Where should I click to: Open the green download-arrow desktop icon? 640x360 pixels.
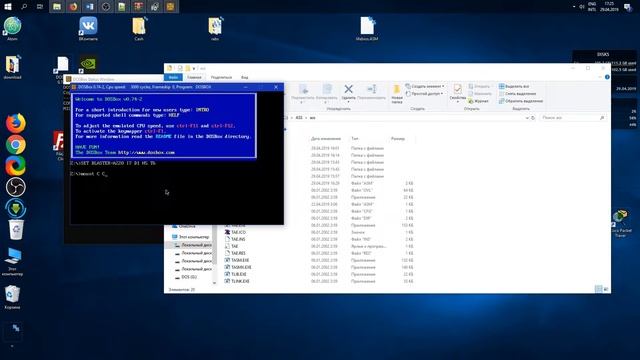16,208
